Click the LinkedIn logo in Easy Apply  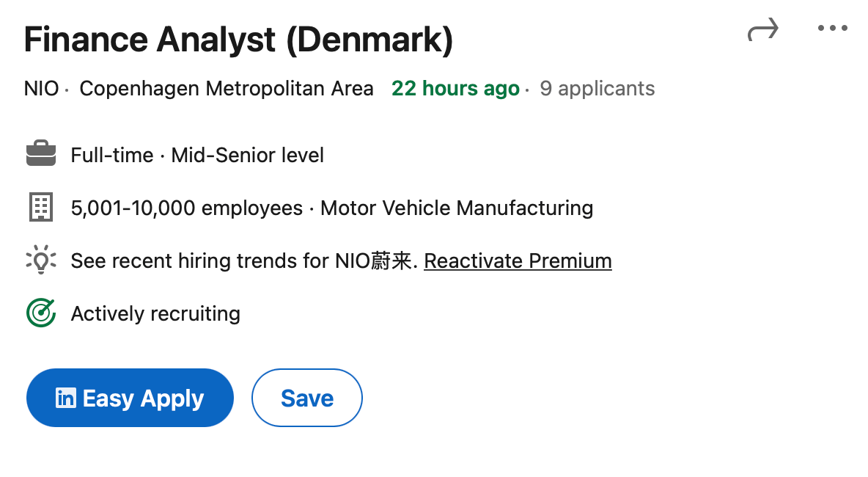point(66,398)
